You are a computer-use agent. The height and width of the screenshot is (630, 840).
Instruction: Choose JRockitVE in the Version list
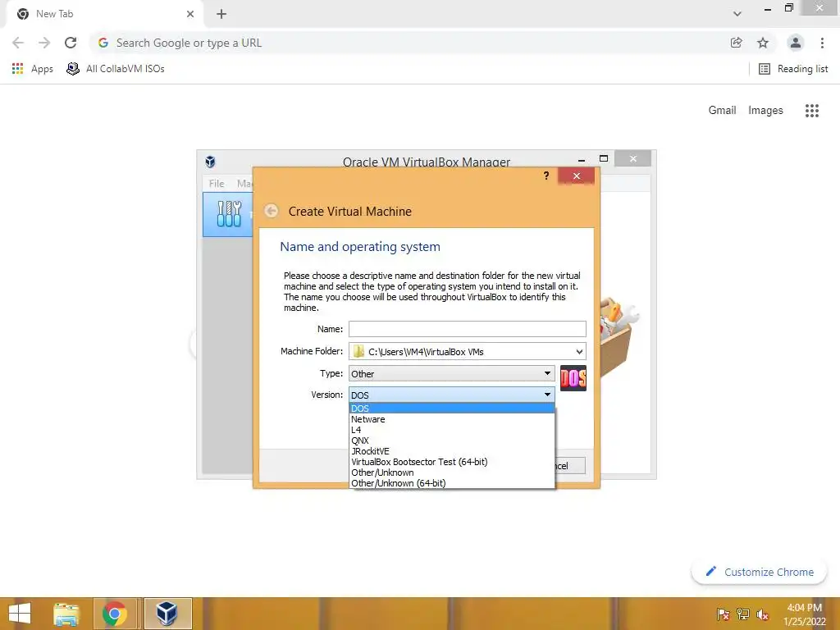pyautogui.click(x=452, y=451)
